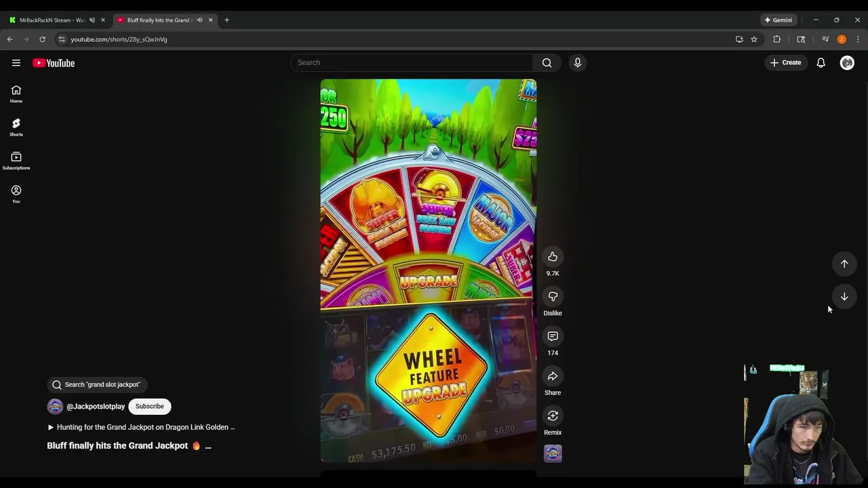868x488 pixels.
Task: Unmute the MrBackPackN Stream tab audio icon
Action: pos(92,20)
